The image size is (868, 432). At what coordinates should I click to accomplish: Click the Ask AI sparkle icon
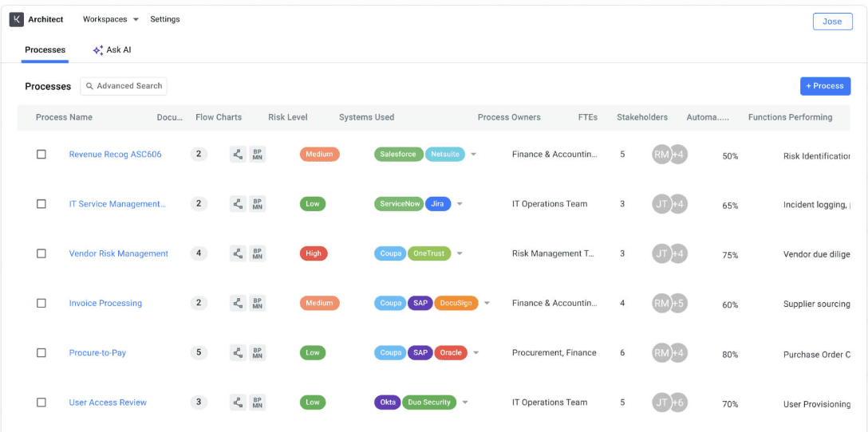pos(98,50)
